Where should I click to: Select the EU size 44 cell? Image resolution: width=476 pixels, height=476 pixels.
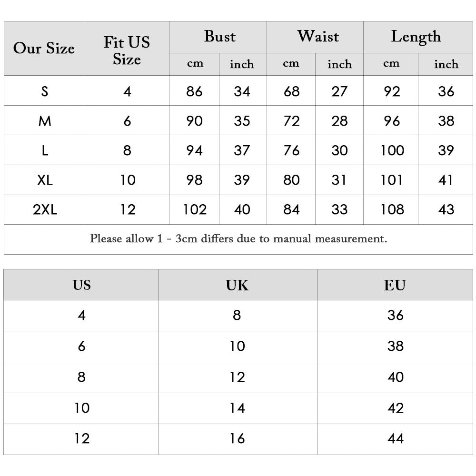pyautogui.click(x=395, y=438)
